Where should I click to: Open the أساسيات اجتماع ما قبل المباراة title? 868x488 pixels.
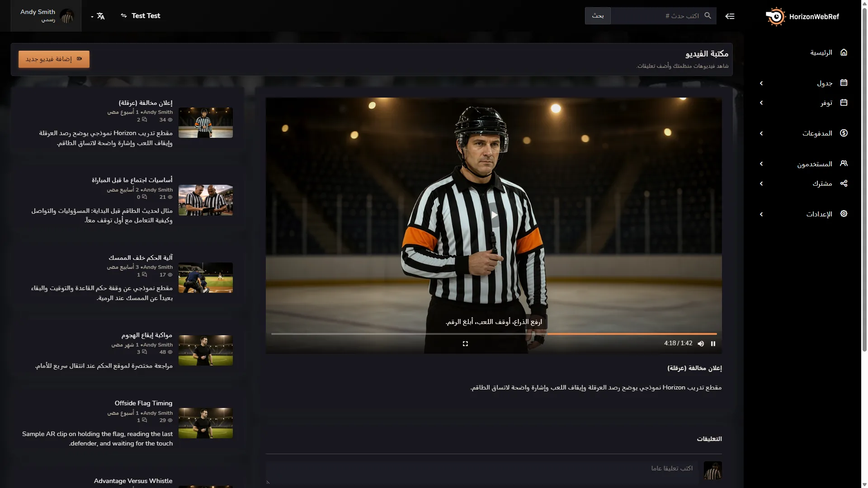point(132,180)
